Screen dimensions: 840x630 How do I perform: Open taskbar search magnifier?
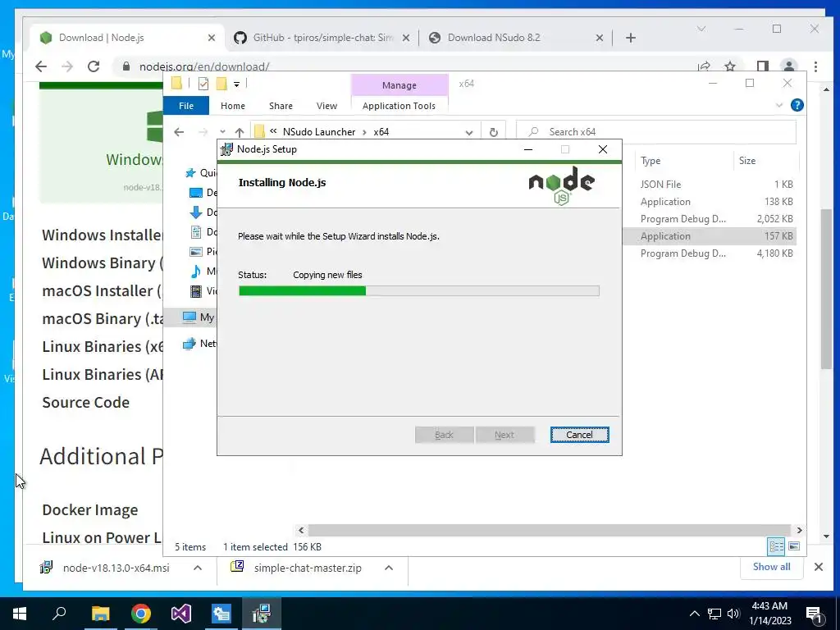point(59,614)
